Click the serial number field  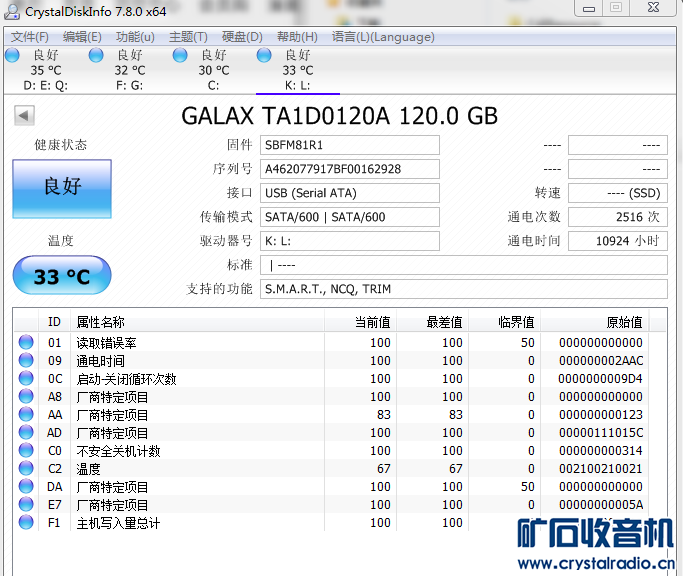coord(350,169)
